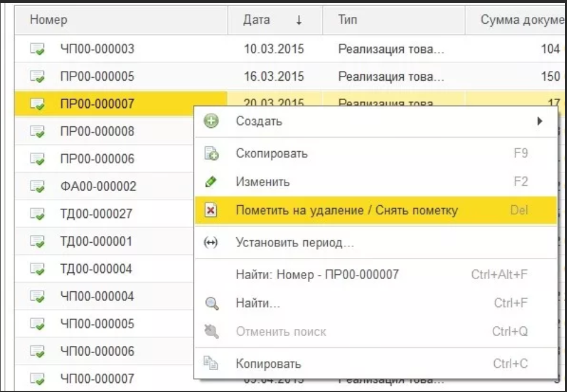Click the document icon beside ЧП00-000005
The height and width of the screenshot is (392, 567).
pos(37,323)
